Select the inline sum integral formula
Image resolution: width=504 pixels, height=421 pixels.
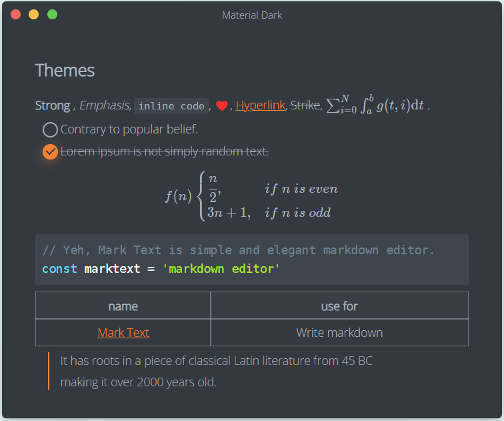[x=375, y=105]
